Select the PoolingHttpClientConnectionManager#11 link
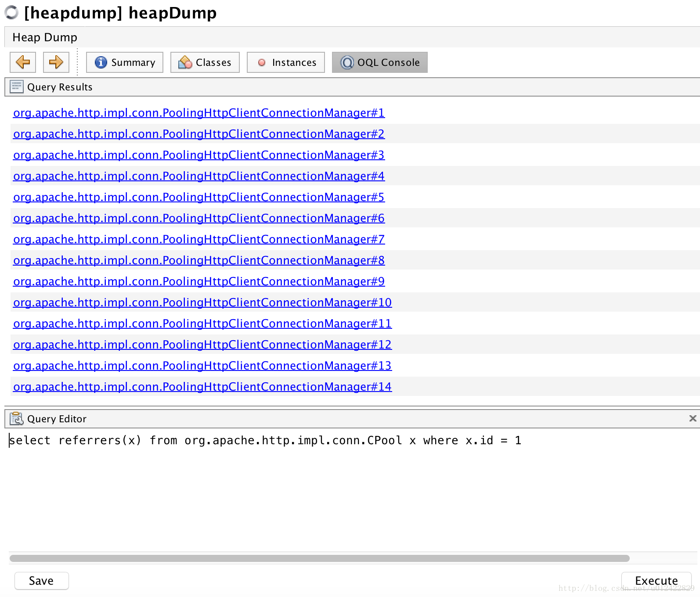 [202, 324]
